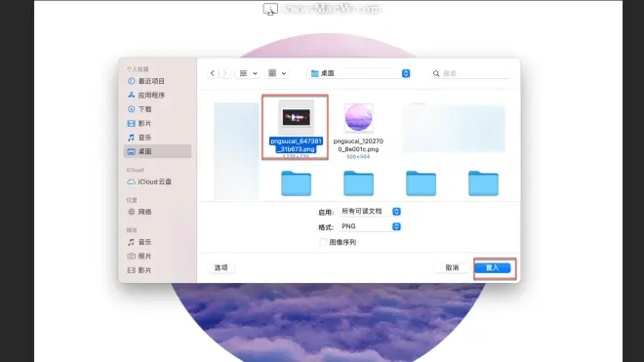Click the applications icon beside 应用程序
Image resolution: width=644 pixels, height=362 pixels.
pos(131,95)
